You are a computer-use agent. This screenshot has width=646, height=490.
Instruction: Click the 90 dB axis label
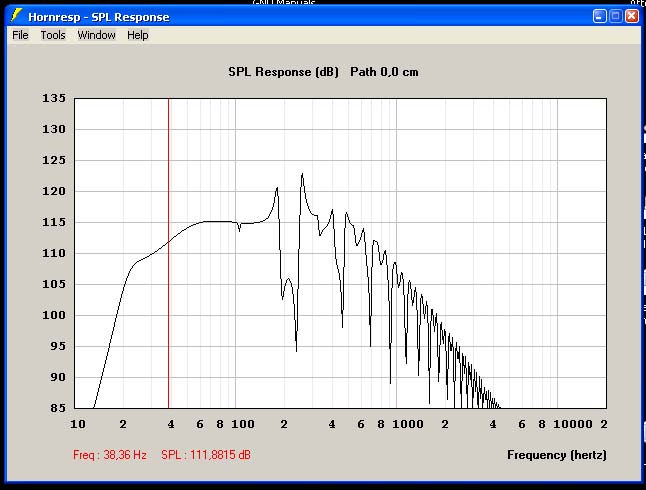(x=58, y=377)
